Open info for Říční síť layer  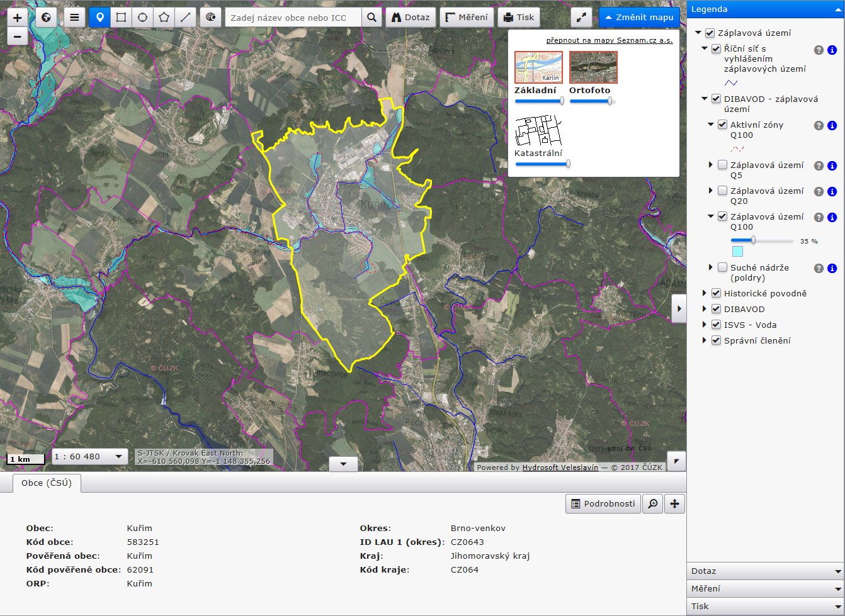pos(832,50)
